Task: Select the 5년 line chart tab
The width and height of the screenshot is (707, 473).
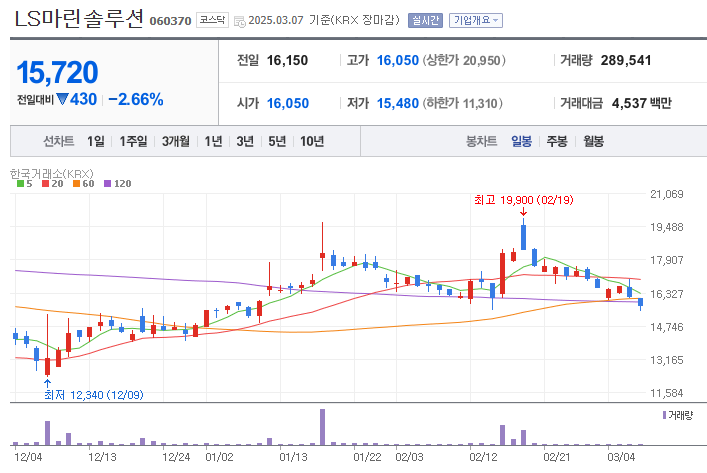Action: pyautogui.click(x=277, y=142)
